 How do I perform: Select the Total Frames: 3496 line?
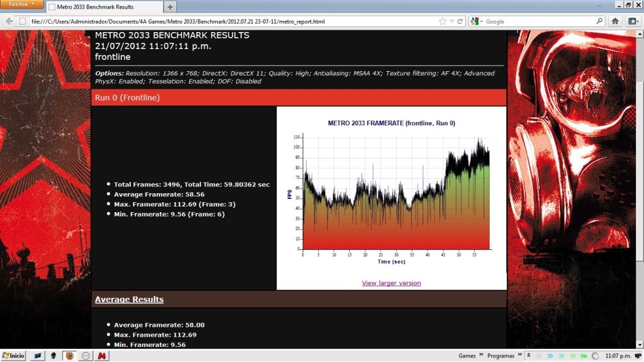coord(192,184)
